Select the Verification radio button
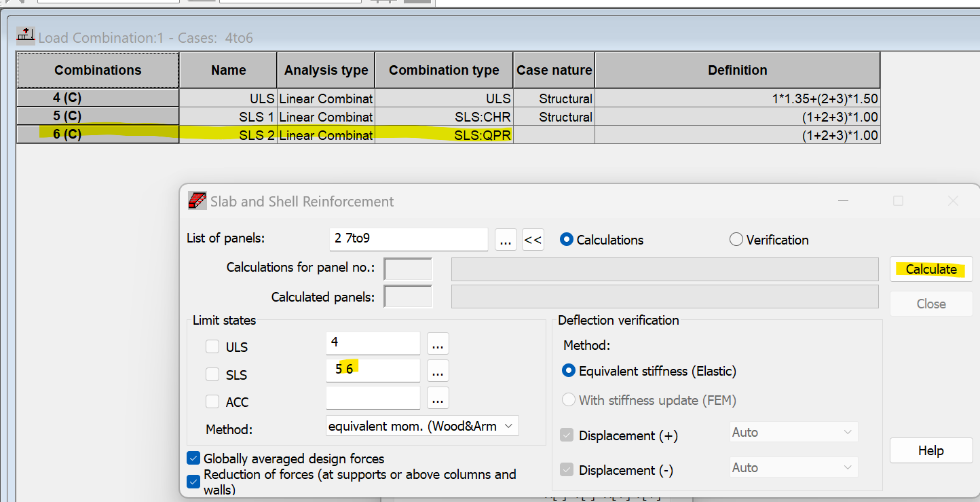The width and height of the screenshot is (980, 502). (x=736, y=240)
